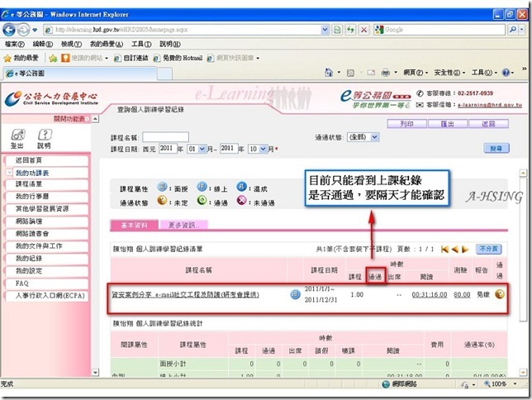Click the 登出 logout icon
This screenshot has height=400, width=532.
[x=17, y=139]
